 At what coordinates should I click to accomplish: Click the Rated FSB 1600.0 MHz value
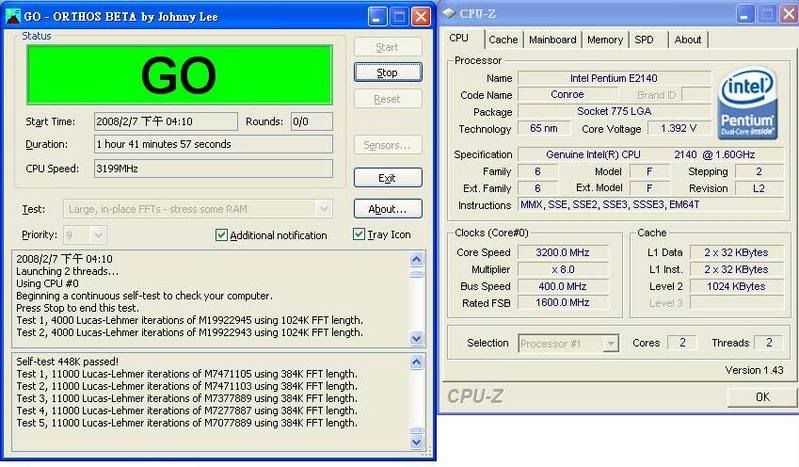(x=563, y=303)
